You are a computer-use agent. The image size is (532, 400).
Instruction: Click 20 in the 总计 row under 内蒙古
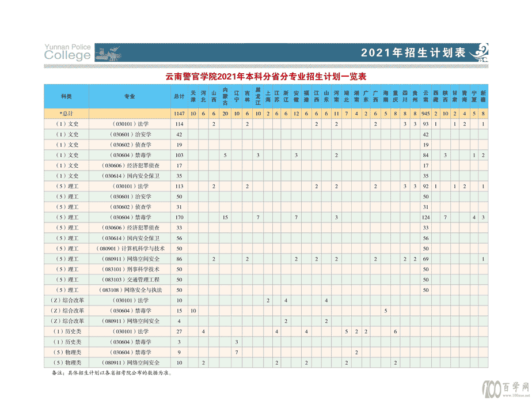point(225,114)
